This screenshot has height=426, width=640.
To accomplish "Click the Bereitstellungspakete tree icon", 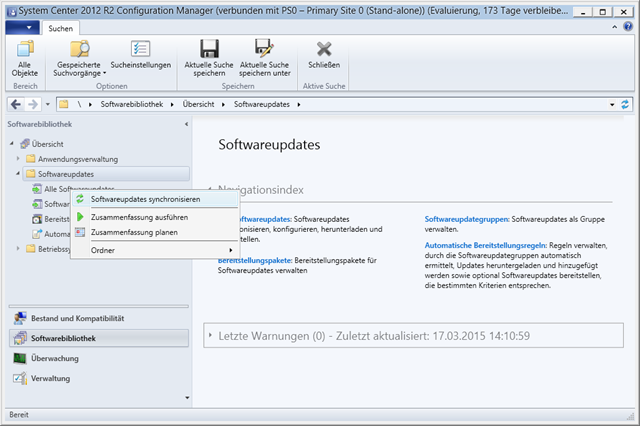I will point(37,219).
